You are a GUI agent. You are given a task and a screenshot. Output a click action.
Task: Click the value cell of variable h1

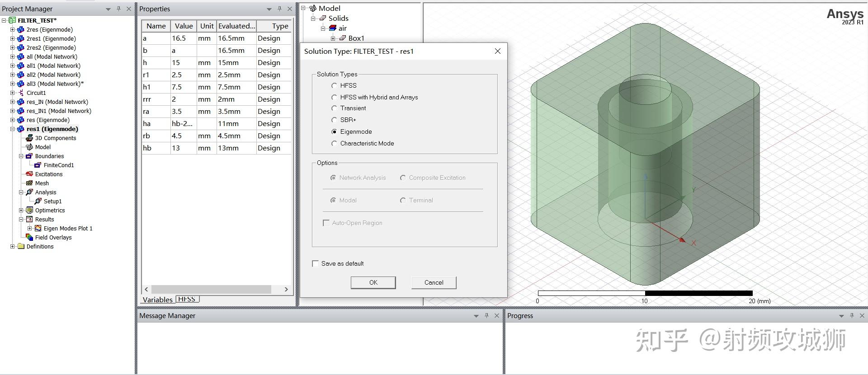coord(184,87)
